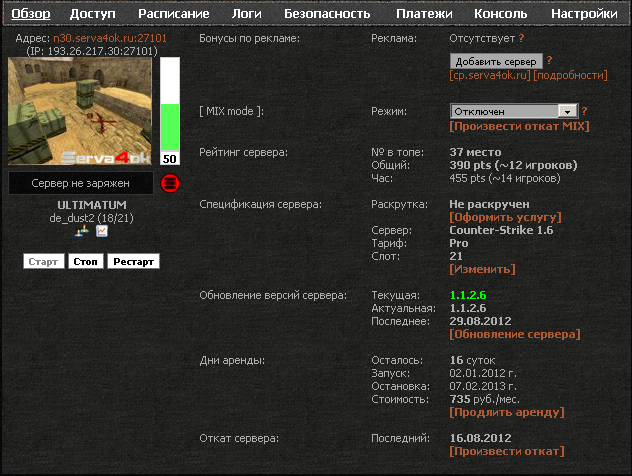Click the 37 место ranking value

coord(475,152)
